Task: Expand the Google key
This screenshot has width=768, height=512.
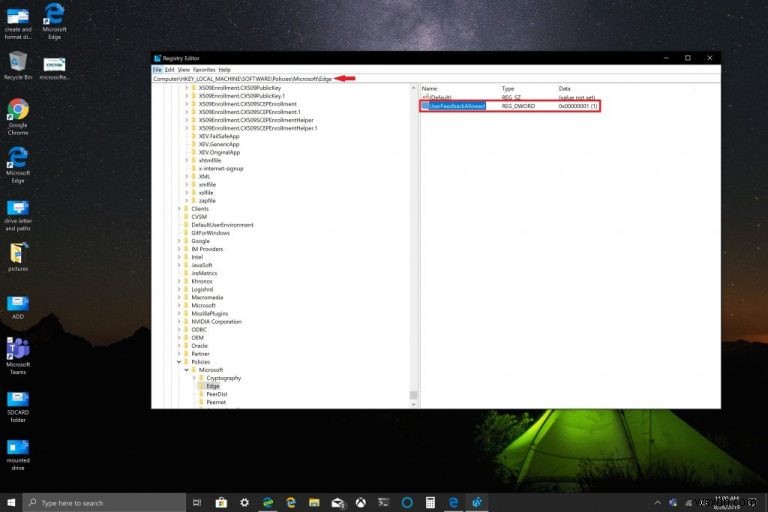Action: [179, 241]
